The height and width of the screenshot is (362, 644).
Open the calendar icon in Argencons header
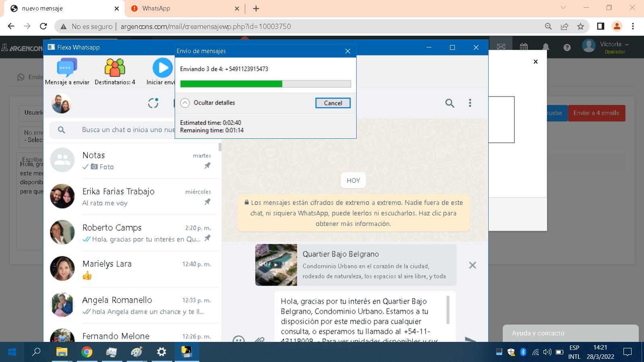(x=524, y=47)
